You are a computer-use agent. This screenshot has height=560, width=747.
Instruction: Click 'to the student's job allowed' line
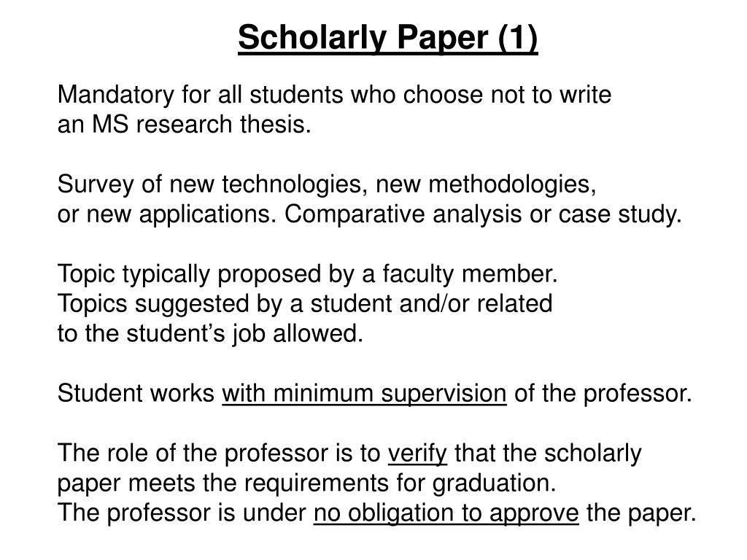pyautogui.click(x=210, y=334)
